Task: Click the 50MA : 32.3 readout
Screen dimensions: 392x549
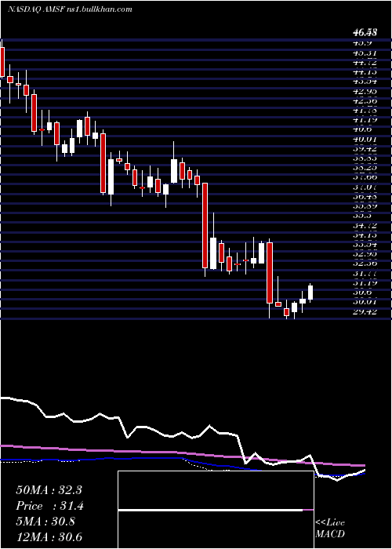Action: [x=49, y=490]
